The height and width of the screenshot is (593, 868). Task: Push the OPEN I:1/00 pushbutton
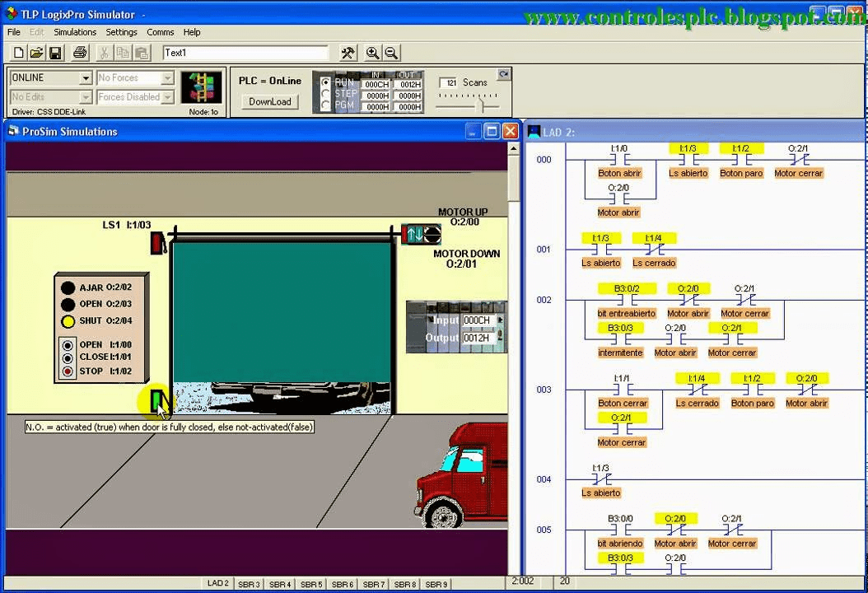pyautogui.click(x=68, y=344)
